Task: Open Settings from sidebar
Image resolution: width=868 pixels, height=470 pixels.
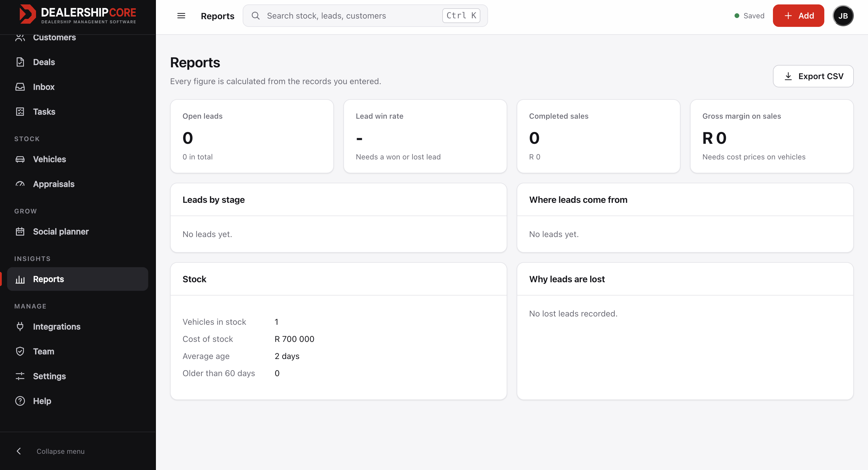Action: 78,376
